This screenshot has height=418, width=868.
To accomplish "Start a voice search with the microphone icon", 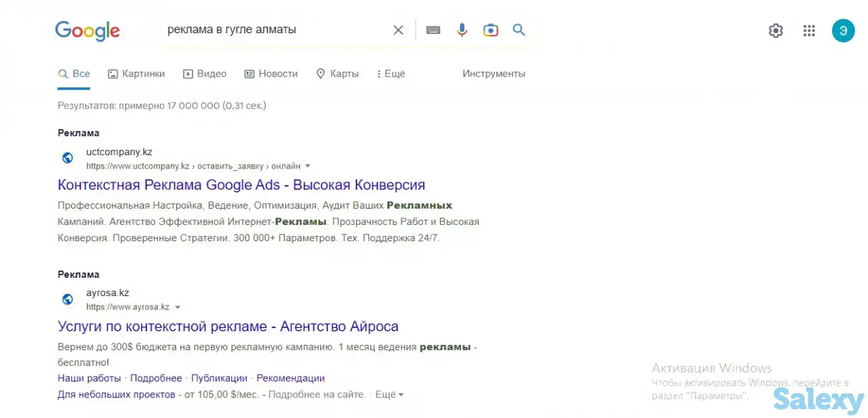I will pyautogui.click(x=462, y=30).
